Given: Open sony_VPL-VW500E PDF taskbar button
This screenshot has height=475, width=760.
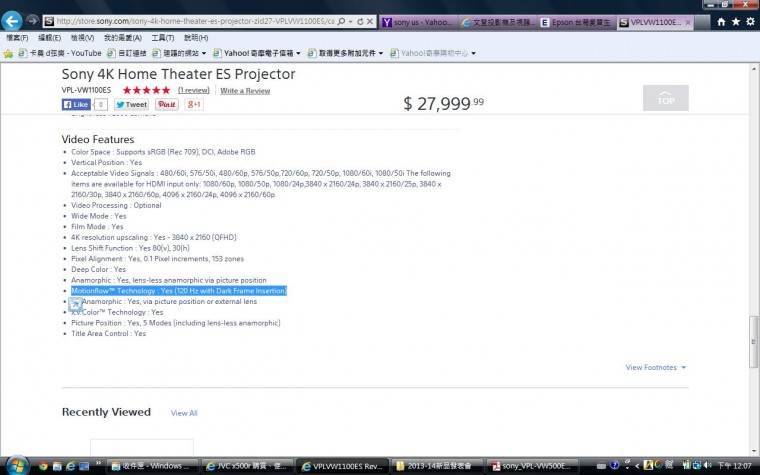Looking at the screenshot, I should pyautogui.click(x=532, y=466).
